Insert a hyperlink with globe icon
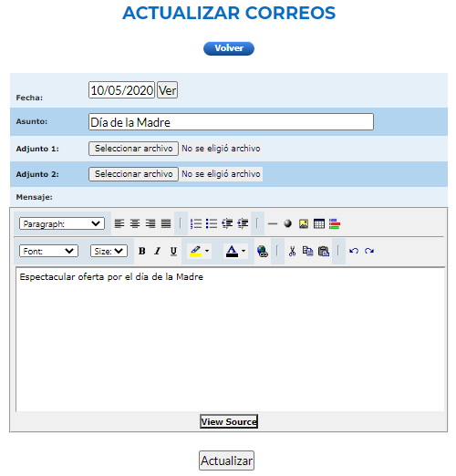This screenshot has height=476, width=456. click(x=263, y=252)
